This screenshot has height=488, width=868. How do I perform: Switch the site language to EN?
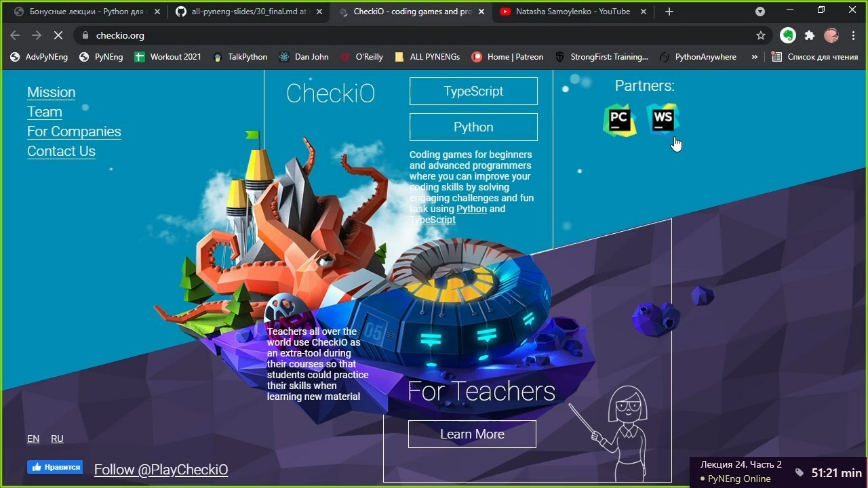click(x=33, y=439)
